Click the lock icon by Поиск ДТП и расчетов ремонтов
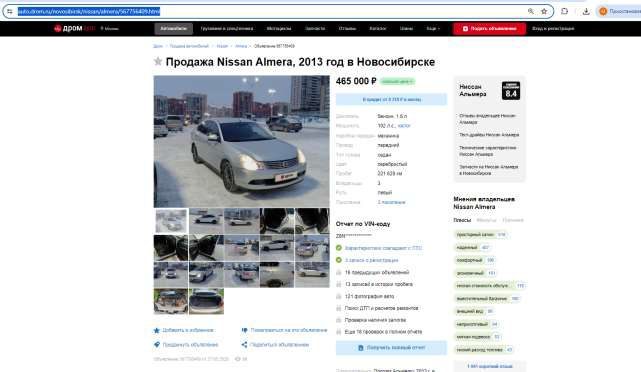The image size is (641, 372). tap(339, 308)
